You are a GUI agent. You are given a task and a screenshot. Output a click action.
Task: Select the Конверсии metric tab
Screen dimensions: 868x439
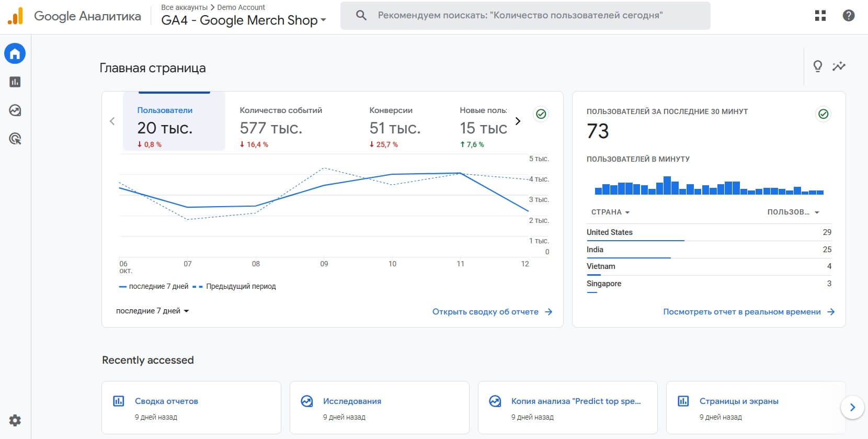click(395, 127)
